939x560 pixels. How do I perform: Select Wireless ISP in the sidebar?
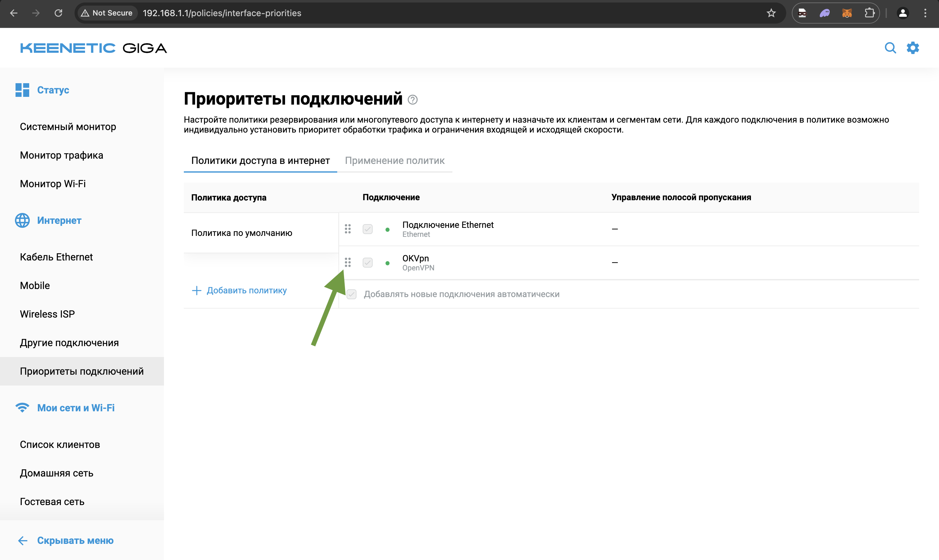(x=47, y=314)
